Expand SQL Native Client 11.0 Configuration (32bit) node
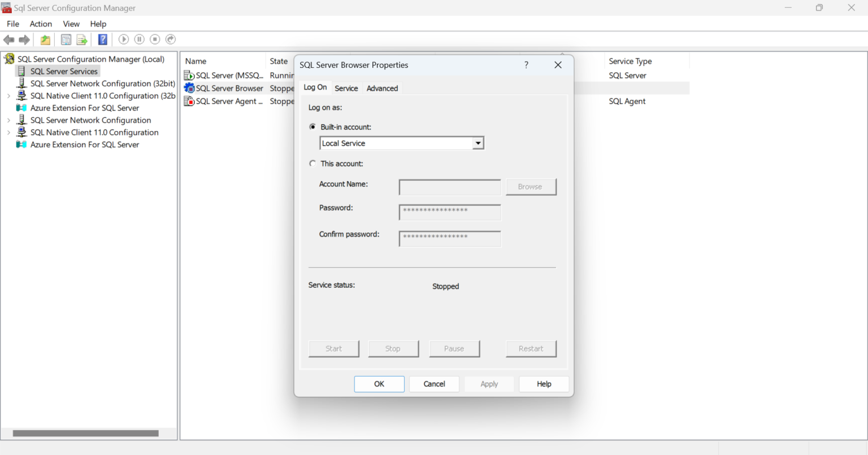 (8, 96)
